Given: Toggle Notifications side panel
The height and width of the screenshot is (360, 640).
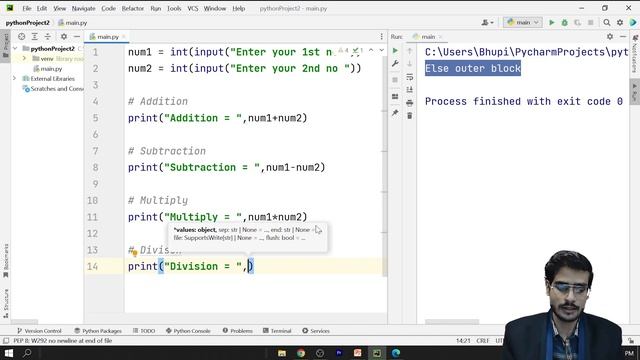Looking at the screenshot, I should click(635, 54).
